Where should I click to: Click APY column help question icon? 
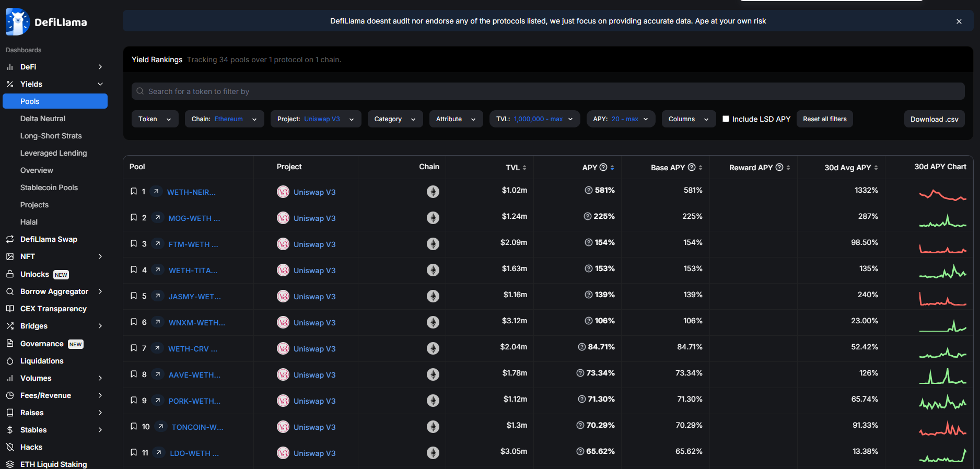pyautogui.click(x=603, y=167)
